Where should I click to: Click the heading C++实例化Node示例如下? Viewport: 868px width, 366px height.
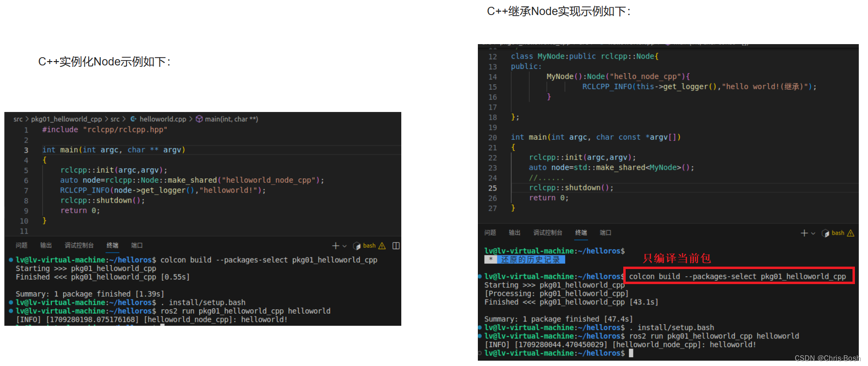[x=104, y=62]
